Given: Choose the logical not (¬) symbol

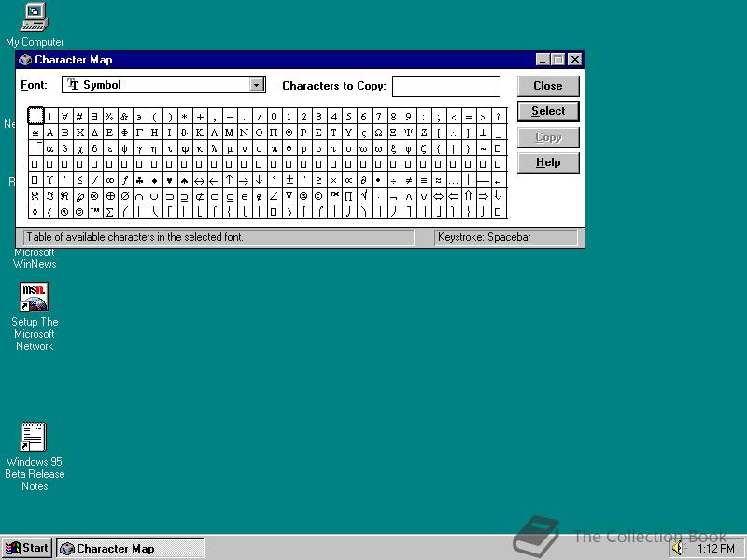Looking at the screenshot, I should coord(393,196).
